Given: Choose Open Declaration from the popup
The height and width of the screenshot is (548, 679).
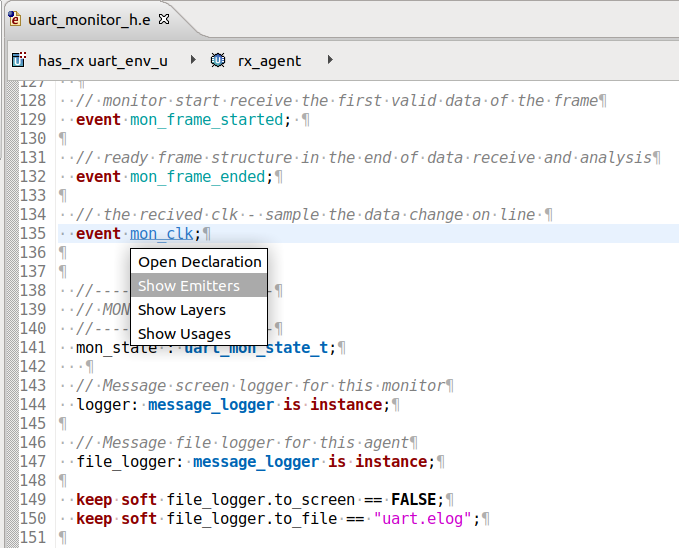Looking at the screenshot, I should pyautogui.click(x=199, y=262).
